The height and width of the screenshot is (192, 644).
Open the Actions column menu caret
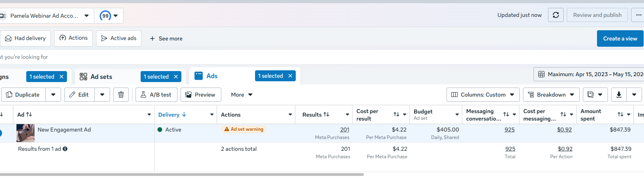[x=290, y=115]
